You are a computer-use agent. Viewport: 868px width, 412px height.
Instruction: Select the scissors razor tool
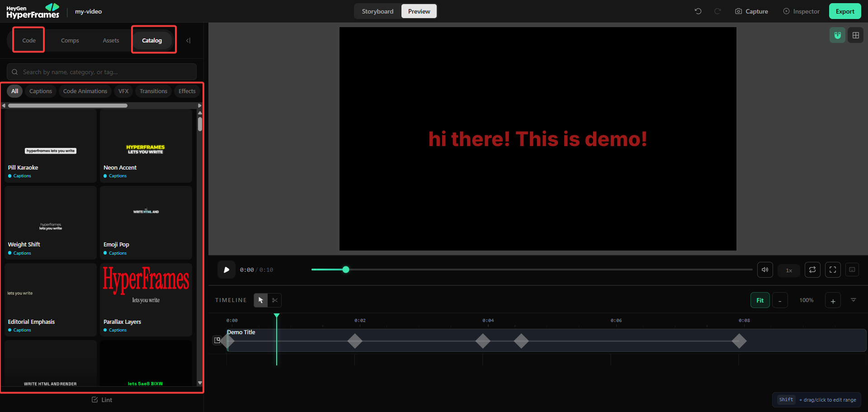(x=275, y=300)
